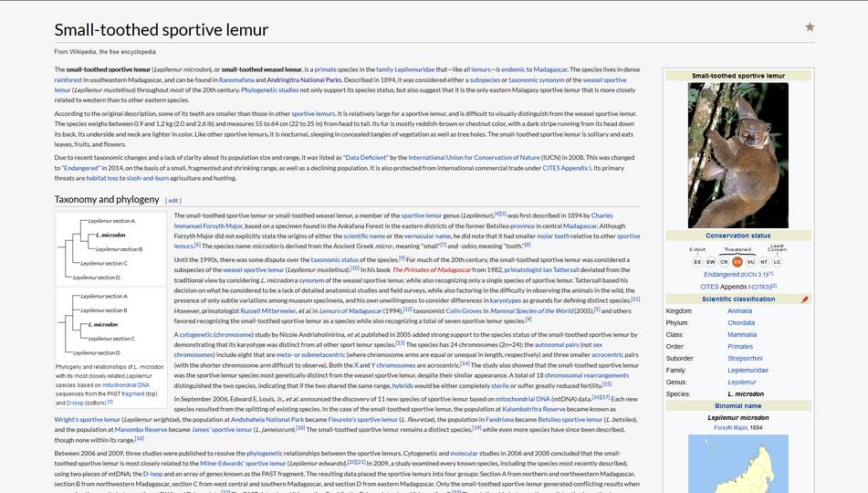Follow the 'karyotypes' link
Image resolution: width=868 pixels, height=493 pixels.
coord(506,300)
